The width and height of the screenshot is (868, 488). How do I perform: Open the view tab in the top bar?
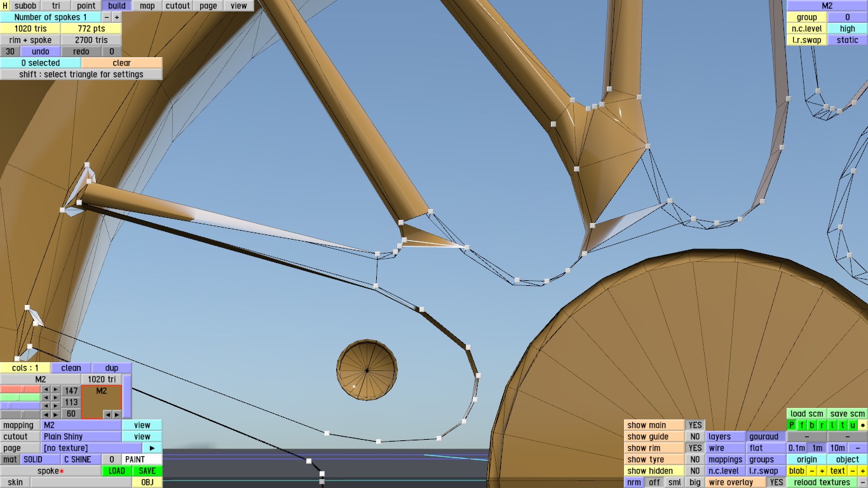[239, 6]
